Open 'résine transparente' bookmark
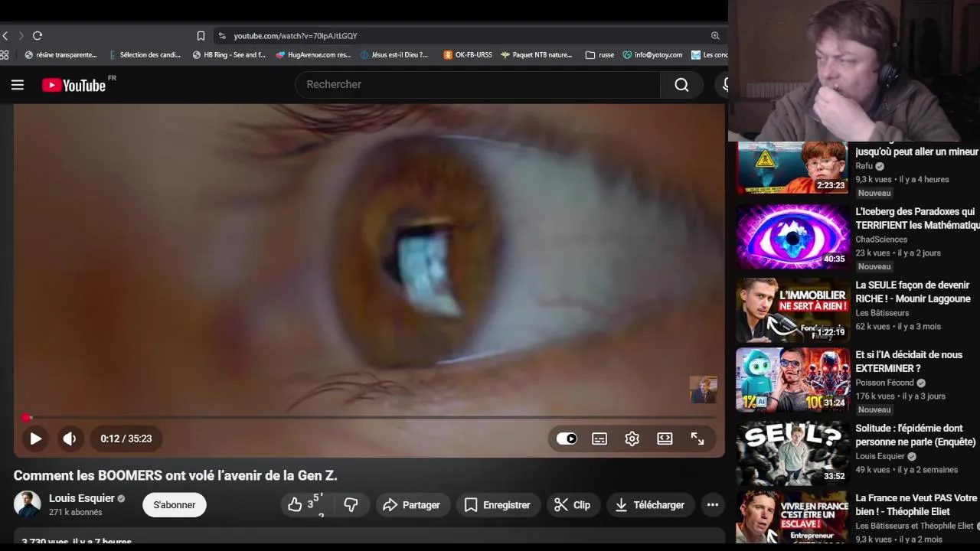The width and height of the screenshot is (980, 551). pos(61,55)
